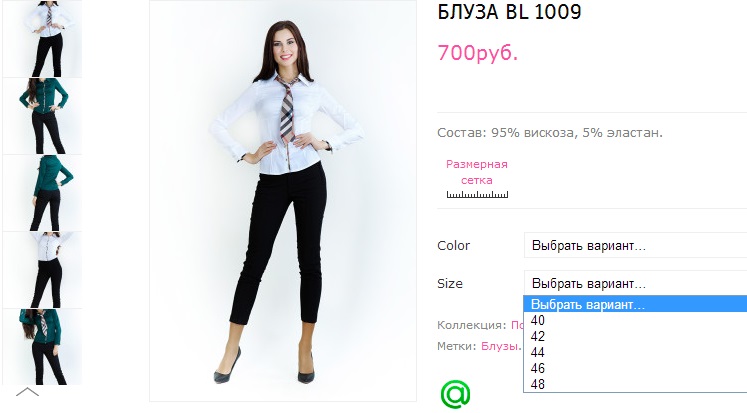Screen dimensions: 747x413
Task: Open the Color dropdown
Action: (635, 245)
